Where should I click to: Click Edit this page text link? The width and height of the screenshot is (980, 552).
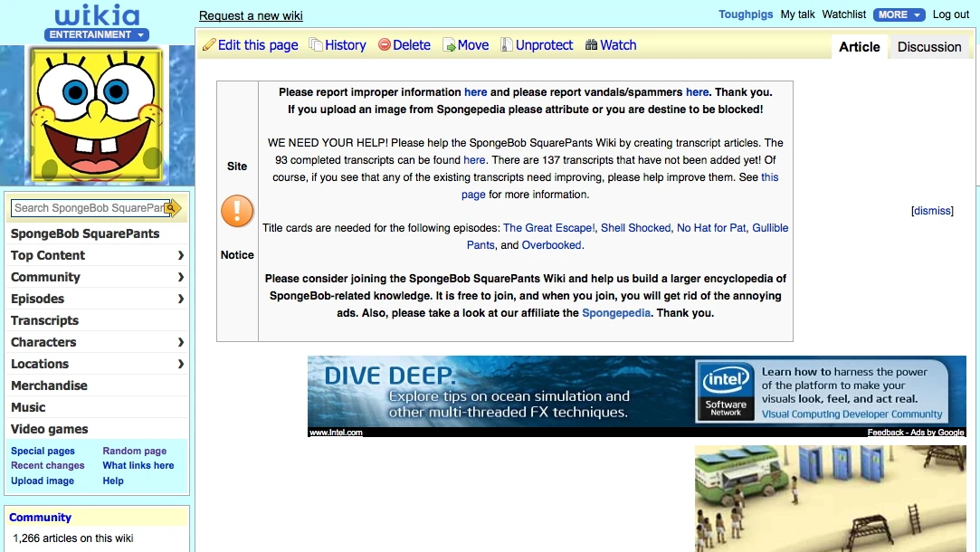(x=258, y=45)
